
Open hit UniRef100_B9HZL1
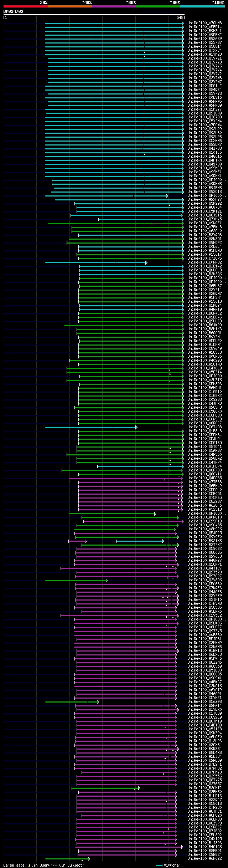[204, 31]
